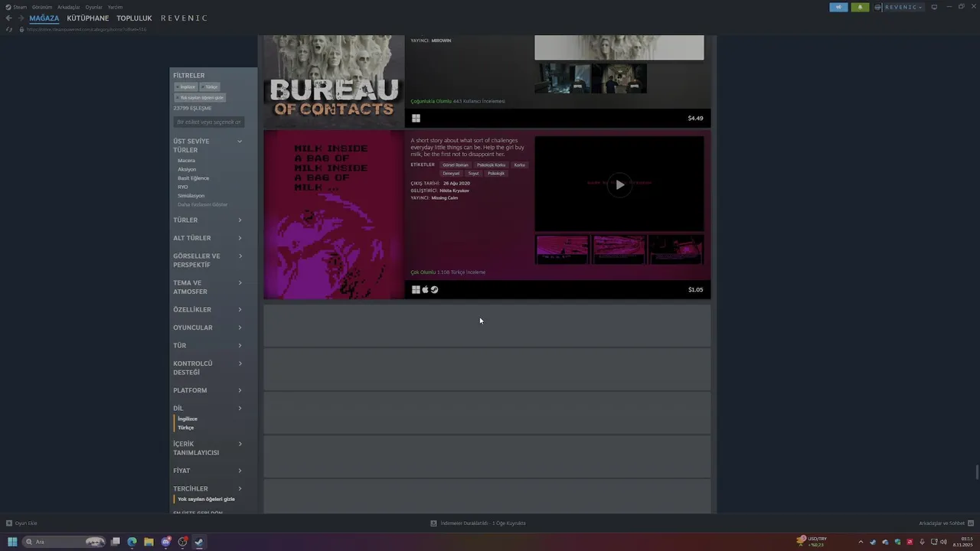The image size is (980, 551).
Task: Expand the OYUNCULAR filter section
Action: [x=207, y=328]
